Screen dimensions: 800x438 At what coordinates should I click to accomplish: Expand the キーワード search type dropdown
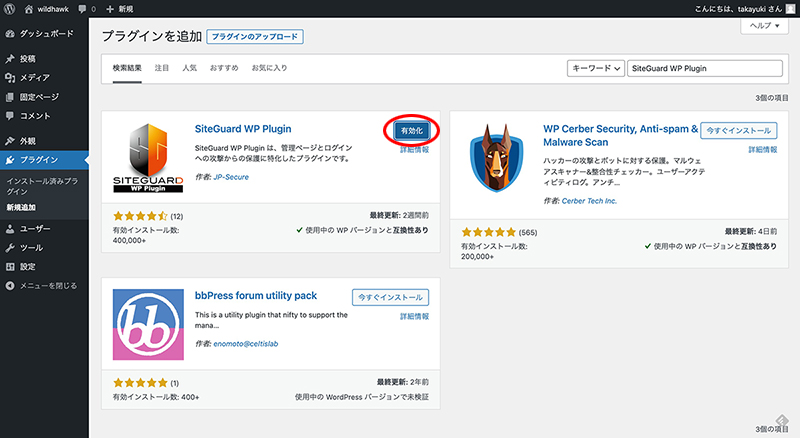click(x=595, y=69)
